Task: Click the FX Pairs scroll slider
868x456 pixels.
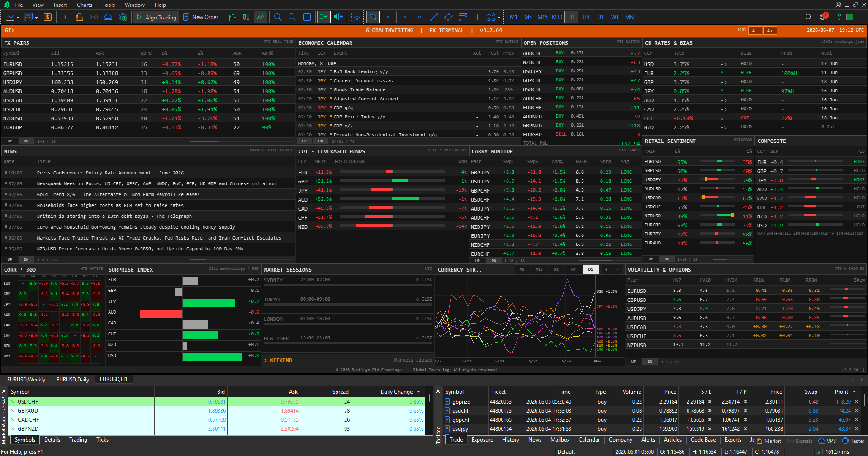Action: click(204, 141)
